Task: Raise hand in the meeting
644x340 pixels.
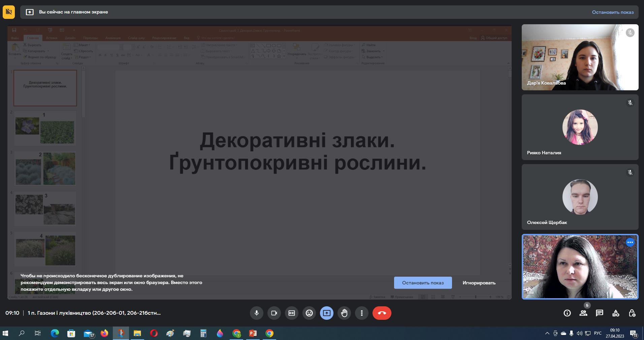Action: pyautogui.click(x=344, y=313)
